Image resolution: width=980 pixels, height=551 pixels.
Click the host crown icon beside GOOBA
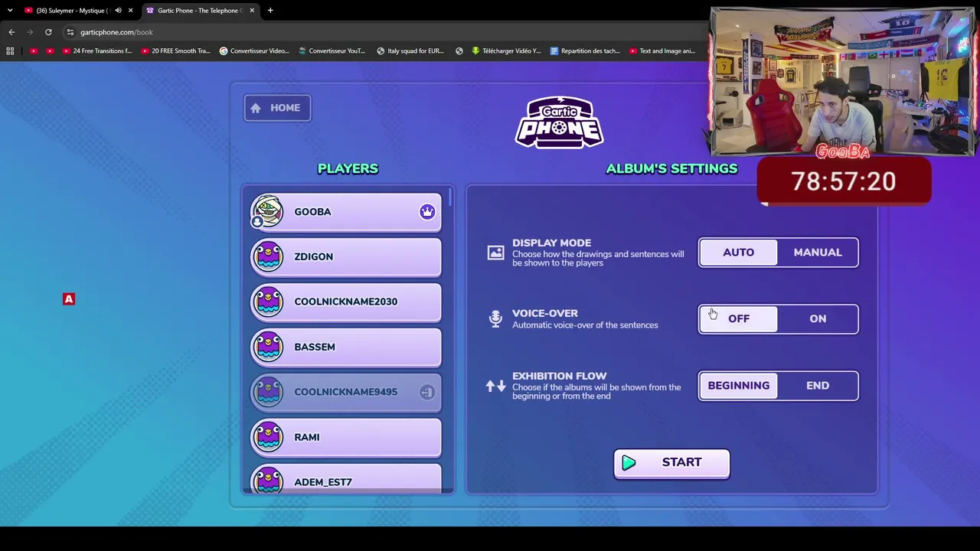[427, 212]
